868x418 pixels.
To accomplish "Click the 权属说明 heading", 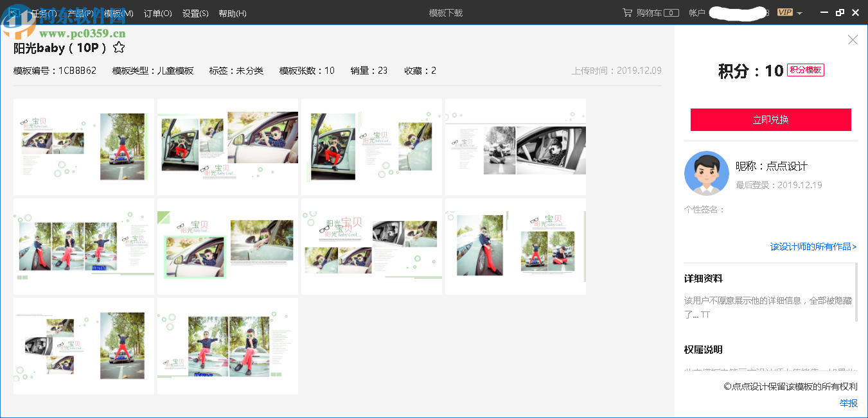I will (704, 350).
